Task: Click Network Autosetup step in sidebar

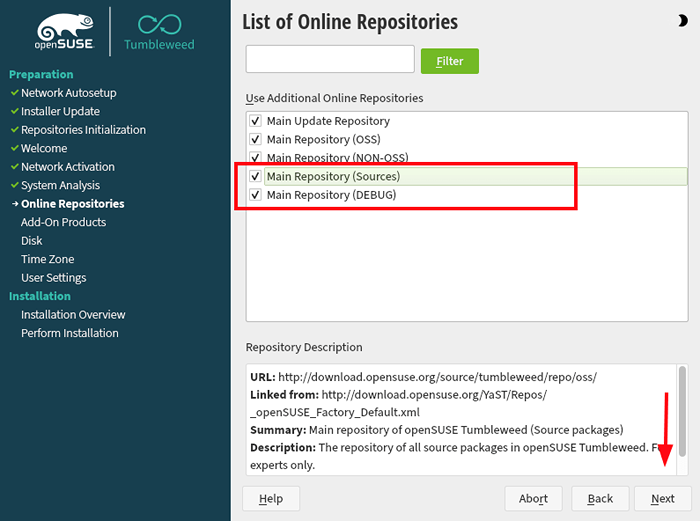Action: click(x=68, y=93)
